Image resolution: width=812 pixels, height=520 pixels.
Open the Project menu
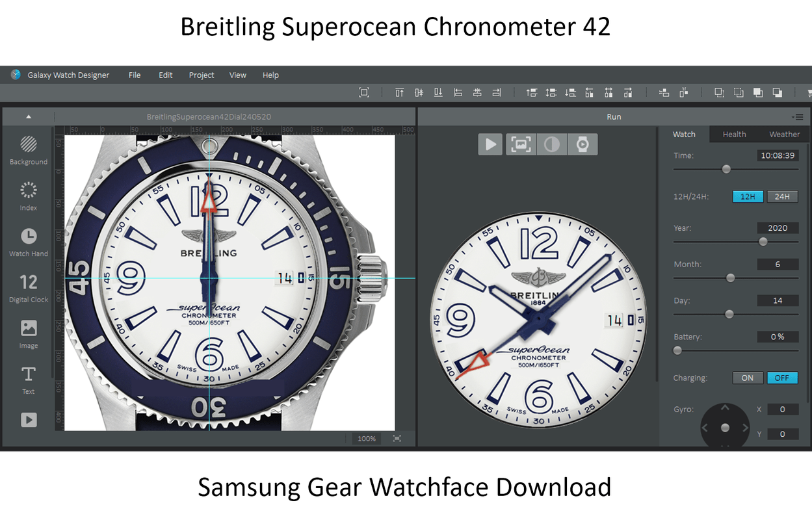(202, 75)
